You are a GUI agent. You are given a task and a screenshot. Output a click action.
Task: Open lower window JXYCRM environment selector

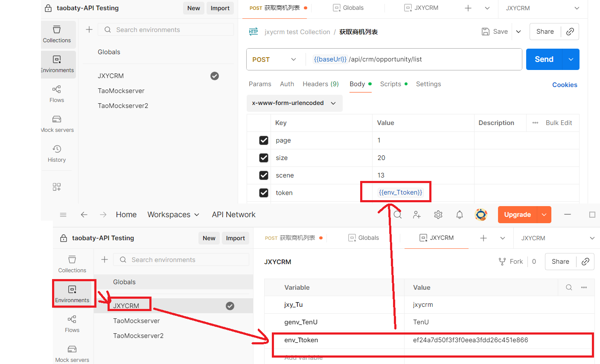tap(558, 238)
